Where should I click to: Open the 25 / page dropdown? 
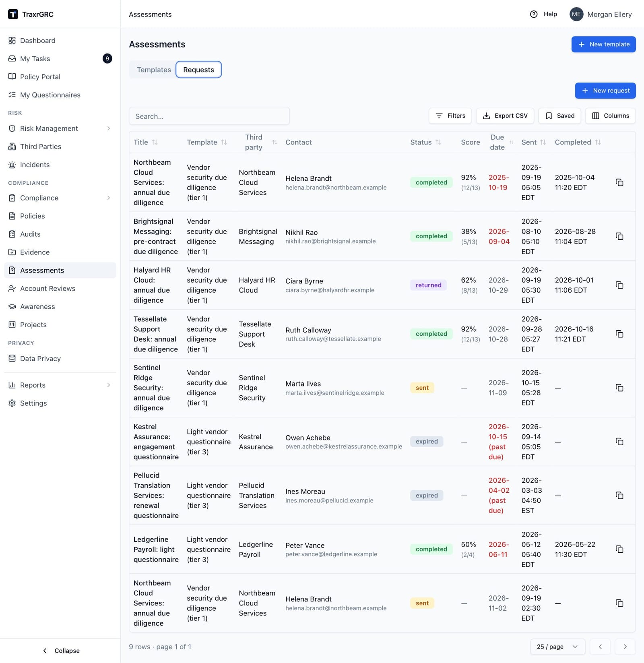[x=557, y=646]
